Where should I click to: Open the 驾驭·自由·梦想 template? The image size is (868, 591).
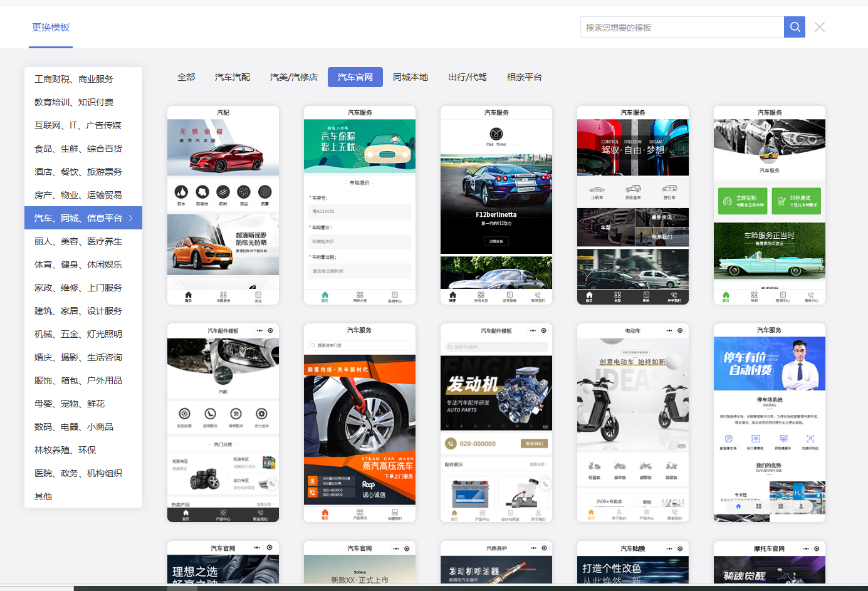(633, 206)
